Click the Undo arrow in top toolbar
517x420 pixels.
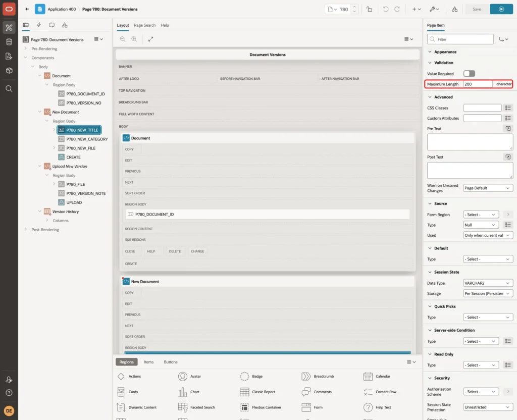click(x=385, y=9)
